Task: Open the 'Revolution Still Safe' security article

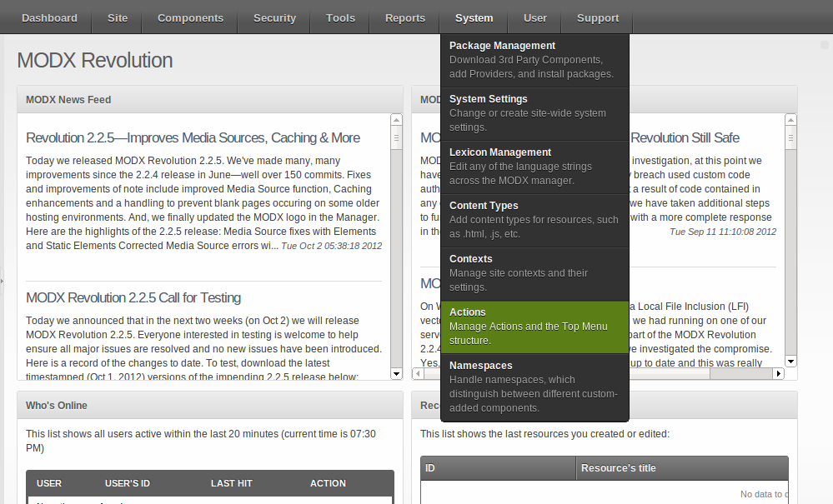Action: click(x=685, y=138)
